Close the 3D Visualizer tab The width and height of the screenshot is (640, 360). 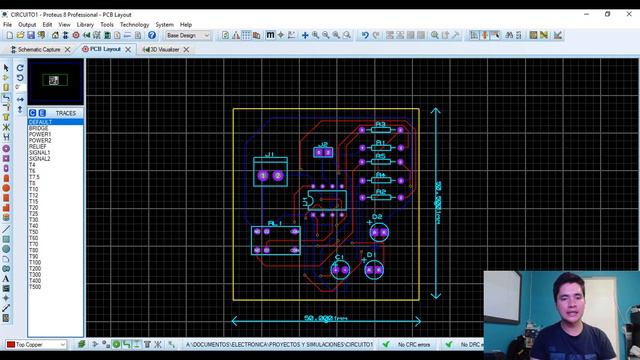pyautogui.click(x=187, y=49)
